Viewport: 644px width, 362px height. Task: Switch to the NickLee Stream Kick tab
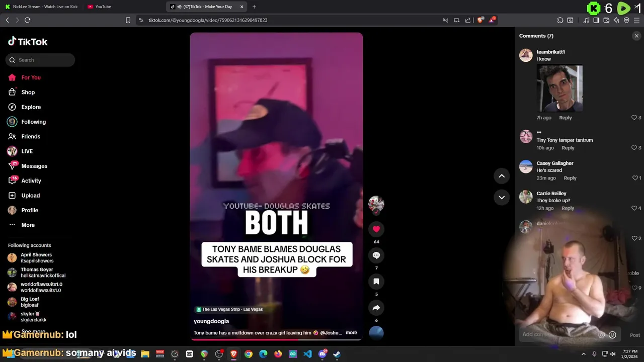click(x=41, y=7)
